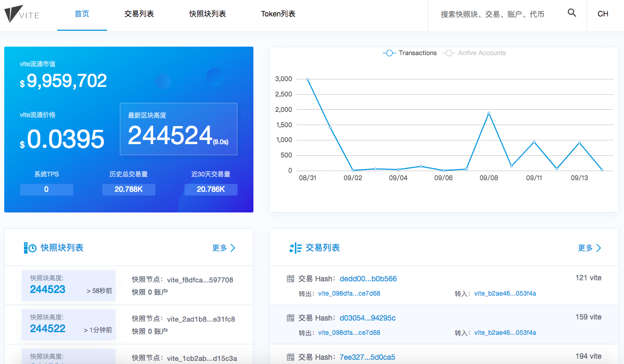Viewport: 624px width, 364px height.
Task: Click the icon beside hash d03054...94295c
Action: 291,318
